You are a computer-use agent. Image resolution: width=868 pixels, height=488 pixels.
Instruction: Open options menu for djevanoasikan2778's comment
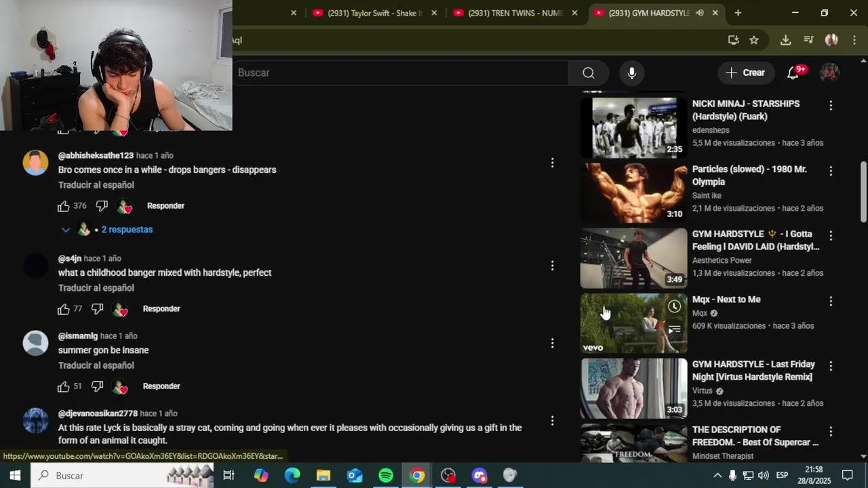[552, 421]
